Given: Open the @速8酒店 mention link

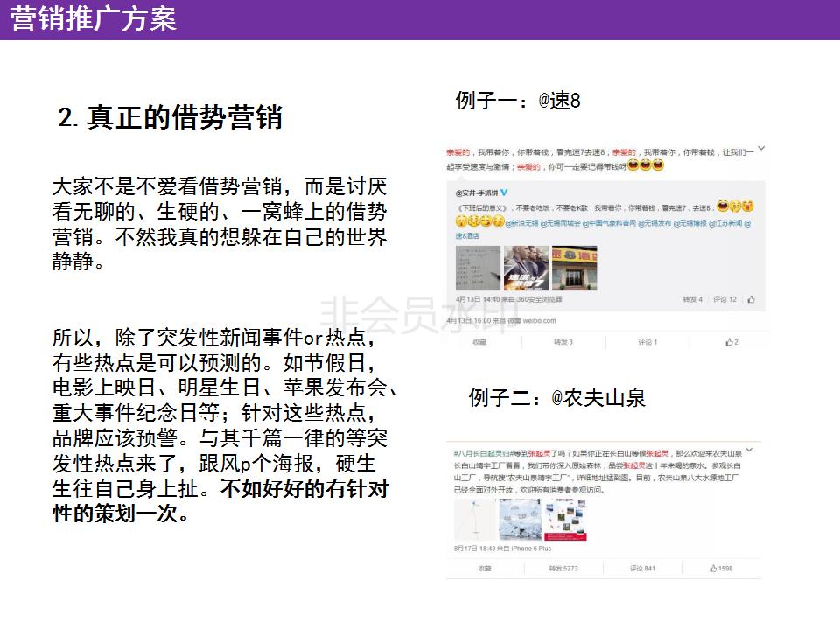Looking at the screenshot, I should coord(468,234).
